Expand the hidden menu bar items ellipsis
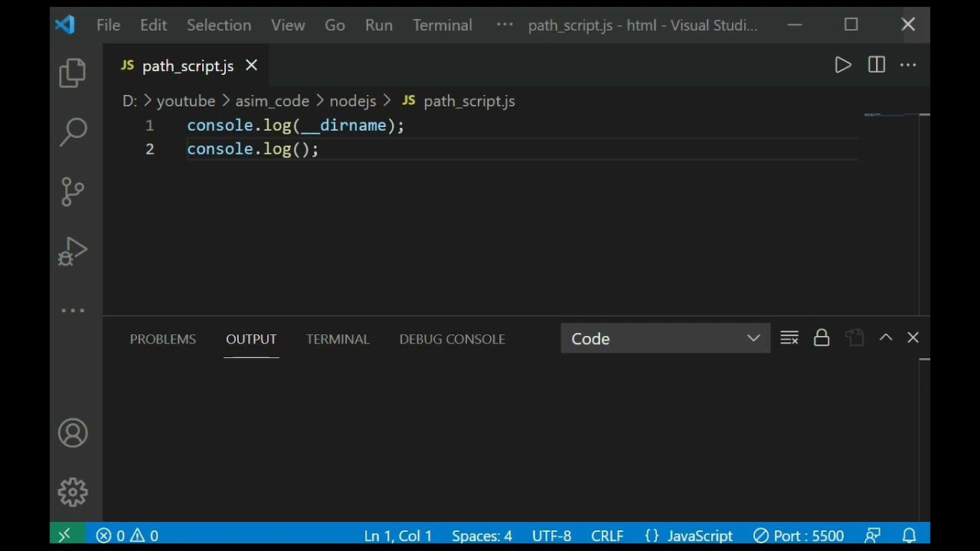The width and height of the screenshot is (980, 551). tap(505, 24)
